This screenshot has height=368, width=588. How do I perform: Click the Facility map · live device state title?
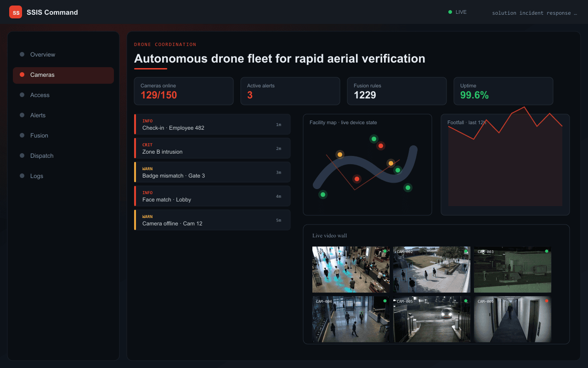pos(343,122)
